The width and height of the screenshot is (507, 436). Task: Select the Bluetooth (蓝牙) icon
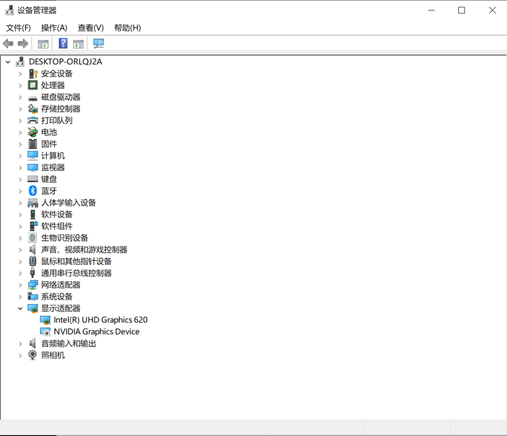(x=33, y=191)
